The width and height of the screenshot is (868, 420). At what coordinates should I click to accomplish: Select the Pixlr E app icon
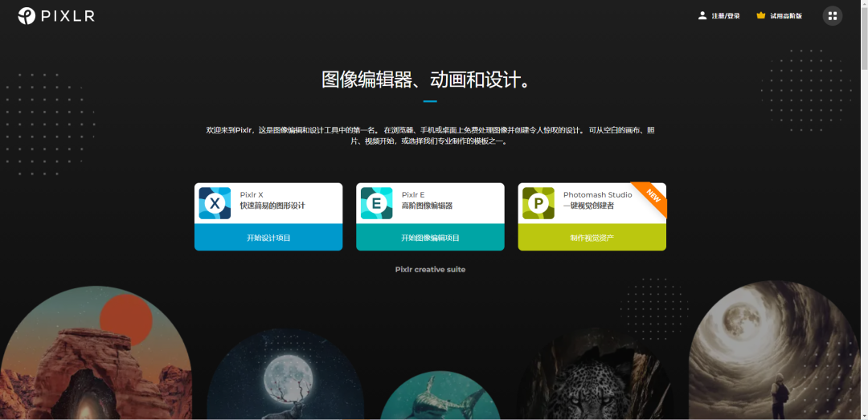click(x=376, y=203)
